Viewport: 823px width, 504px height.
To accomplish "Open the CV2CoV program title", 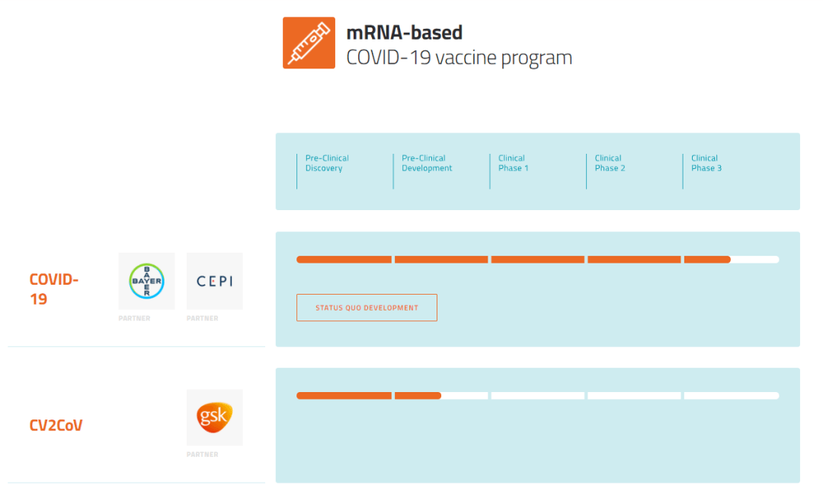I will point(56,425).
